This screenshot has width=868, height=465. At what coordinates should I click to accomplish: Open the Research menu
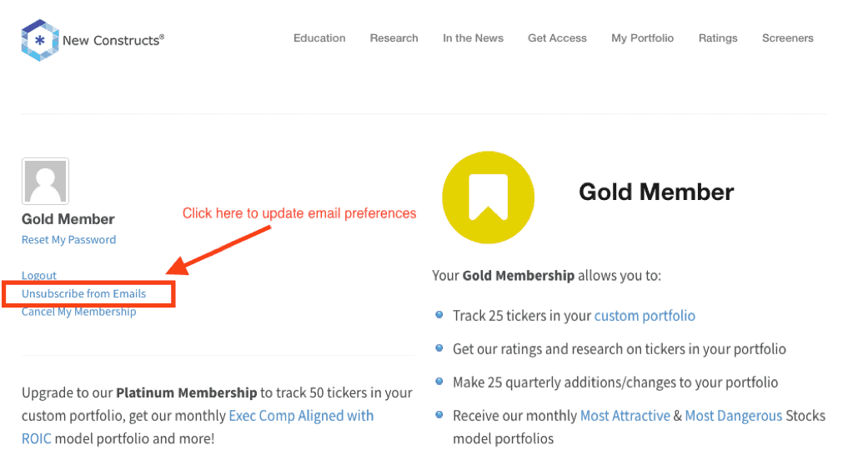[394, 38]
